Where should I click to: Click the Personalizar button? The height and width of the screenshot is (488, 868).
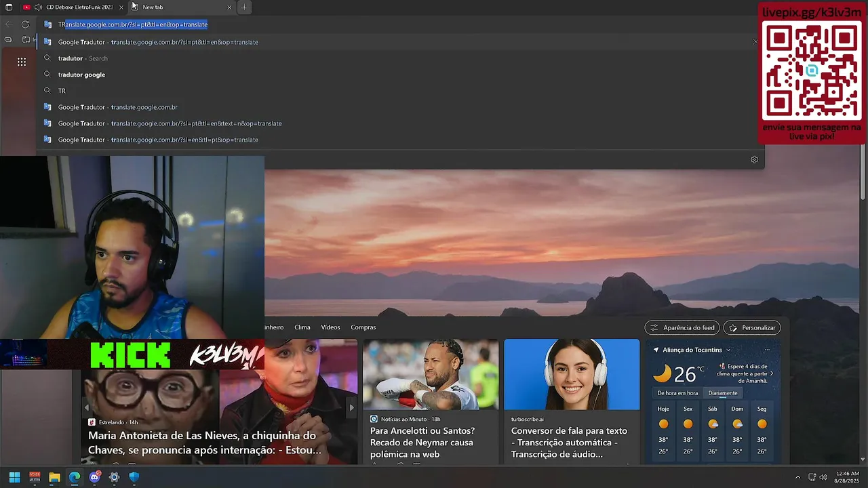(752, 327)
